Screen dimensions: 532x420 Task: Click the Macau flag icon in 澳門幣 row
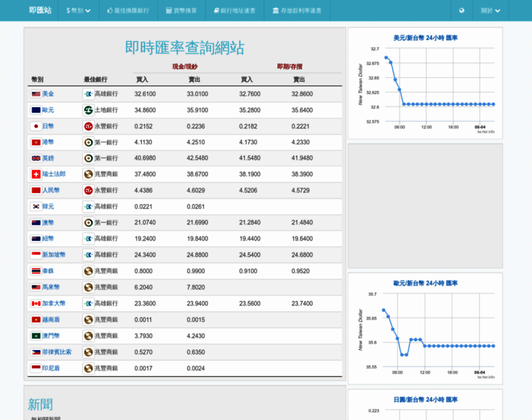(x=36, y=336)
